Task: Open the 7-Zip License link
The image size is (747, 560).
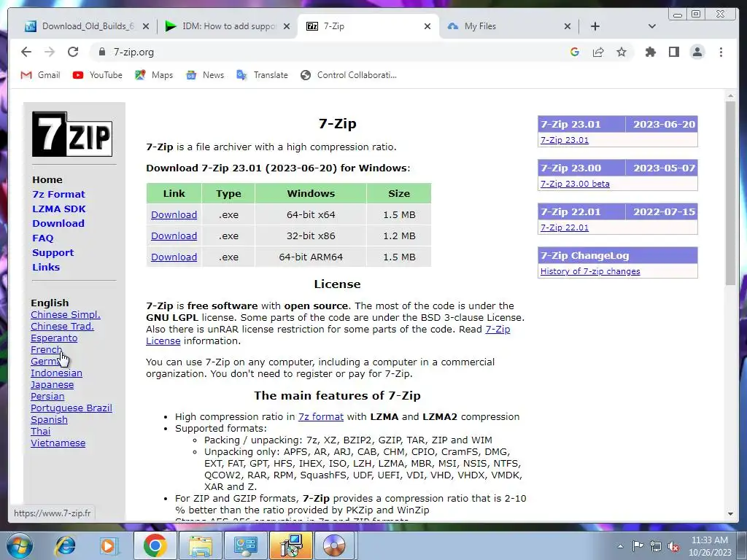Action: pos(498,329)
